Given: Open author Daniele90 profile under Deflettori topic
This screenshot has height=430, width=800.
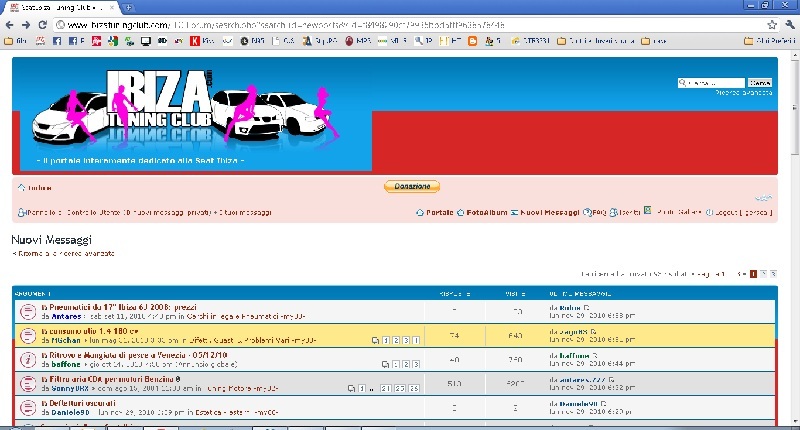Looking at the screenshot, I should (x=70, y=412).
